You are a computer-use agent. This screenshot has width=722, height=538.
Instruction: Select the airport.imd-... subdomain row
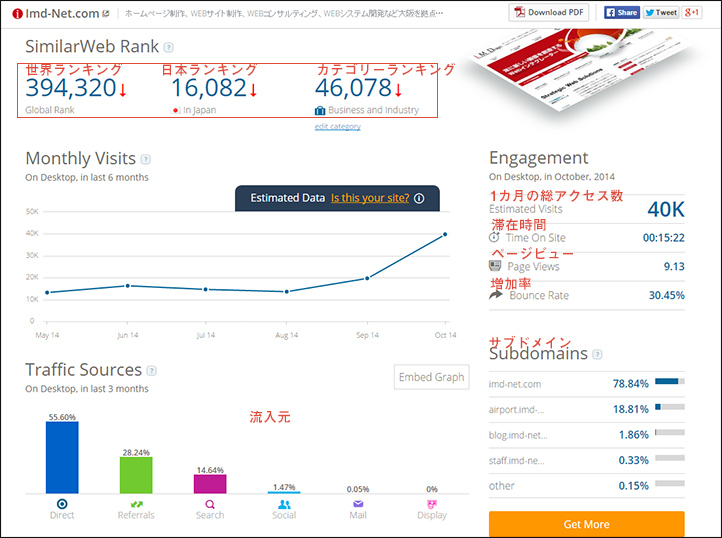(587, 409)
